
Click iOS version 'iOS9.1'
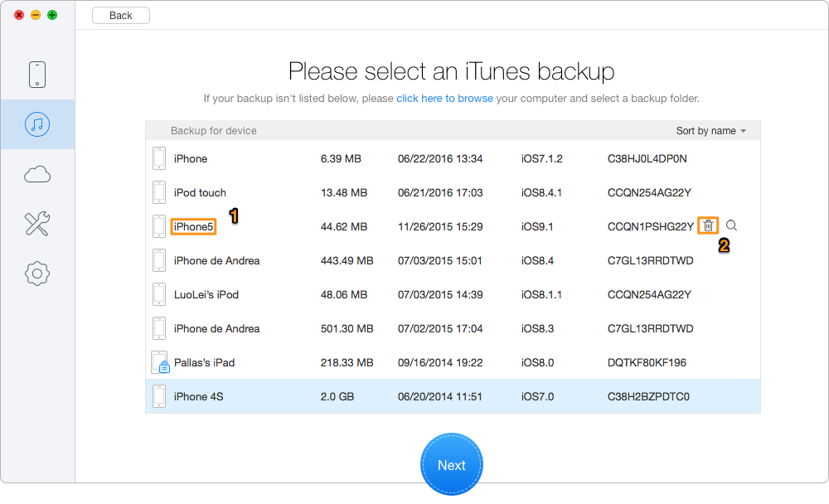click(536, 226)
